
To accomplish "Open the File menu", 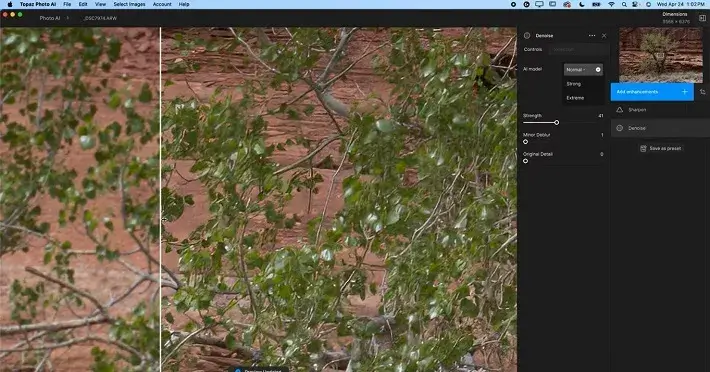I will click(x=67, y=4).
